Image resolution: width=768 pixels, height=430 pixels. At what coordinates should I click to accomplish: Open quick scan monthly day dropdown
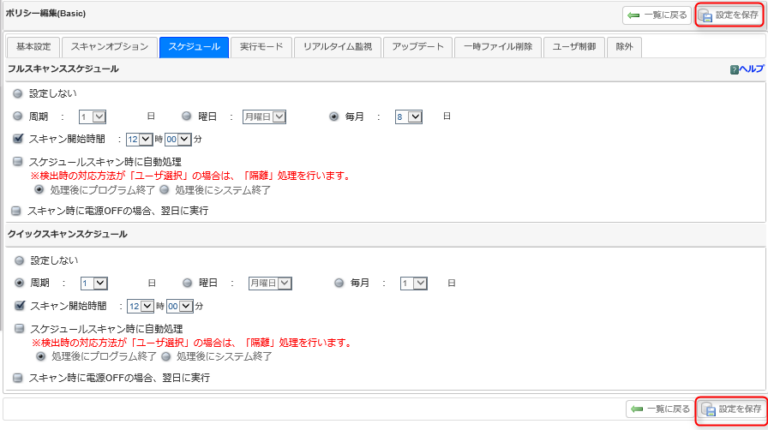[413, 283]
